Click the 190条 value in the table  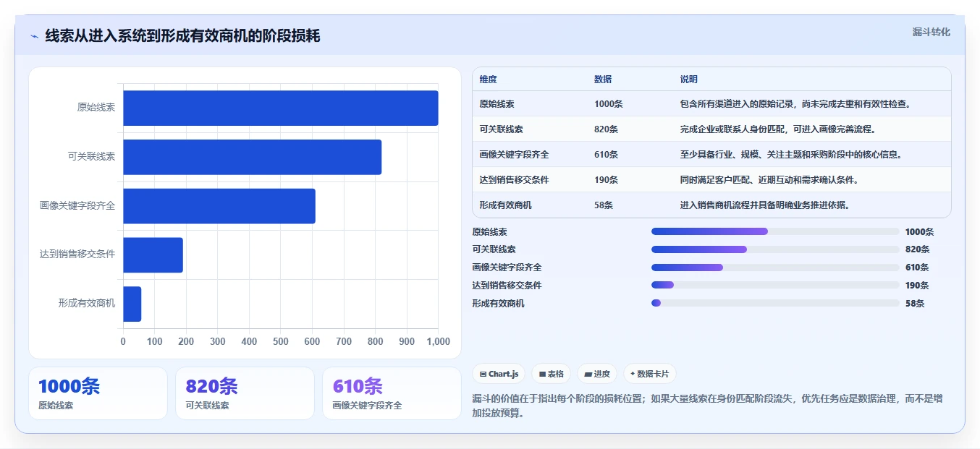[x=607, y=180]
